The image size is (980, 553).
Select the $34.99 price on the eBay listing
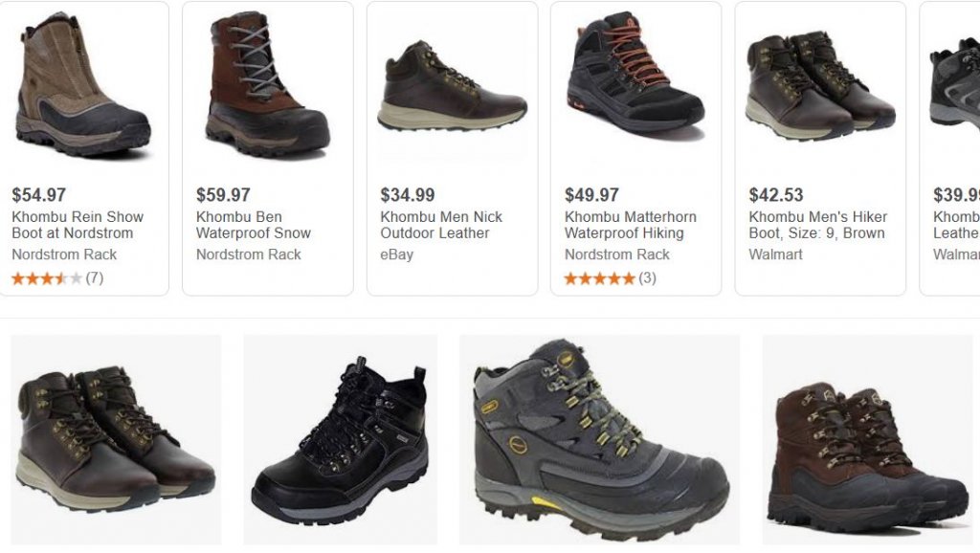(408, 195)
